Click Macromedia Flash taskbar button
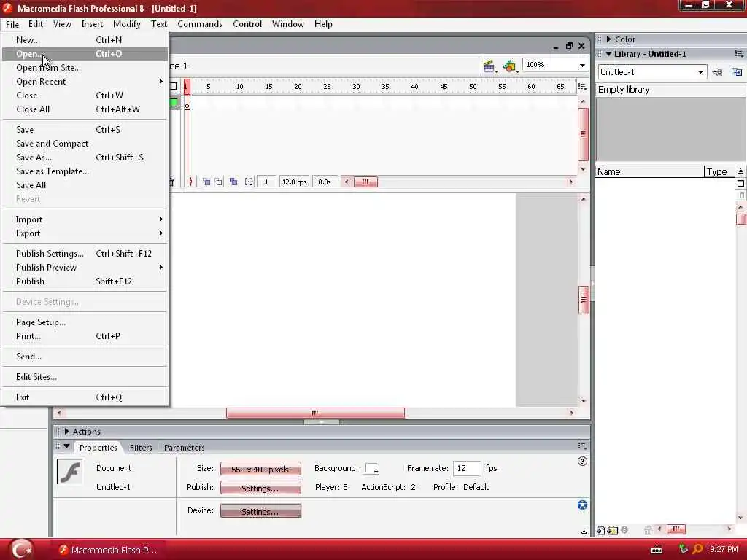The width and height of the screenshot is (747, 560). [108, 550]
